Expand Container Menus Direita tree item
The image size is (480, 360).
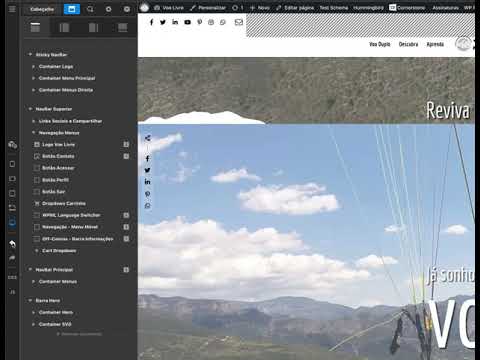click(x=33, y=90)
